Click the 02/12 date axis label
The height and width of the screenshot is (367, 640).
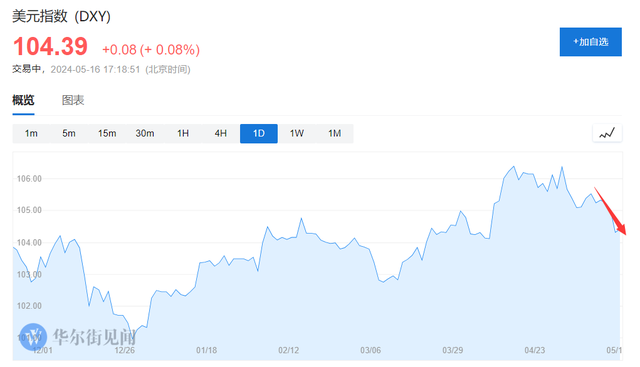(x=289, y=350)
